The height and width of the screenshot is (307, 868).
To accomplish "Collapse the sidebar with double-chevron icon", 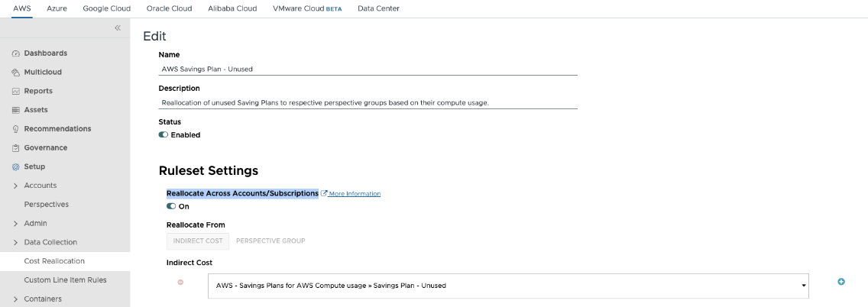I will click(118, 28).
